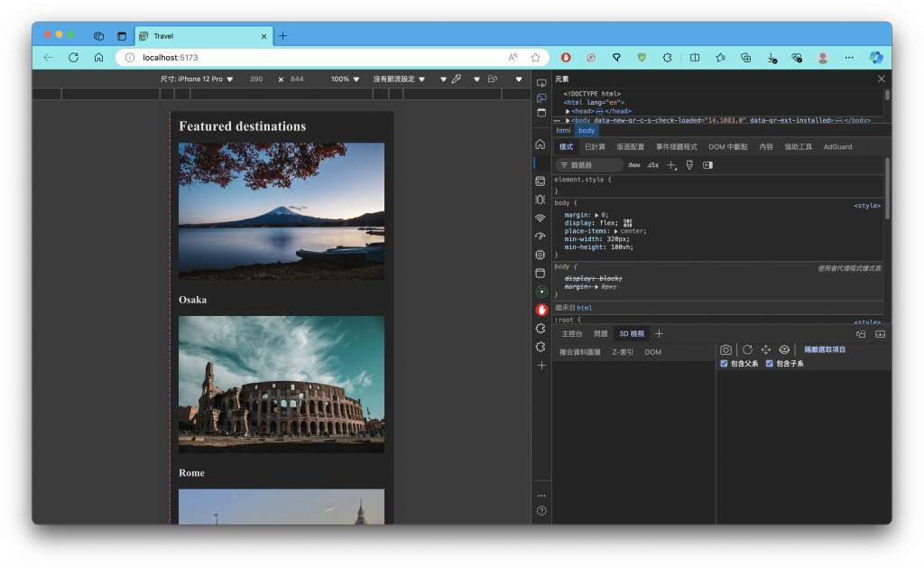
Task: Click the bug Sources icon in sidebar
Action: point(541,200)
